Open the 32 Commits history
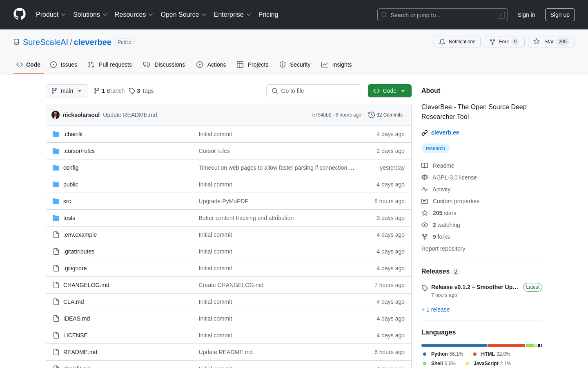588x368 pixels. pyautogui.click(x=385, y=115)
